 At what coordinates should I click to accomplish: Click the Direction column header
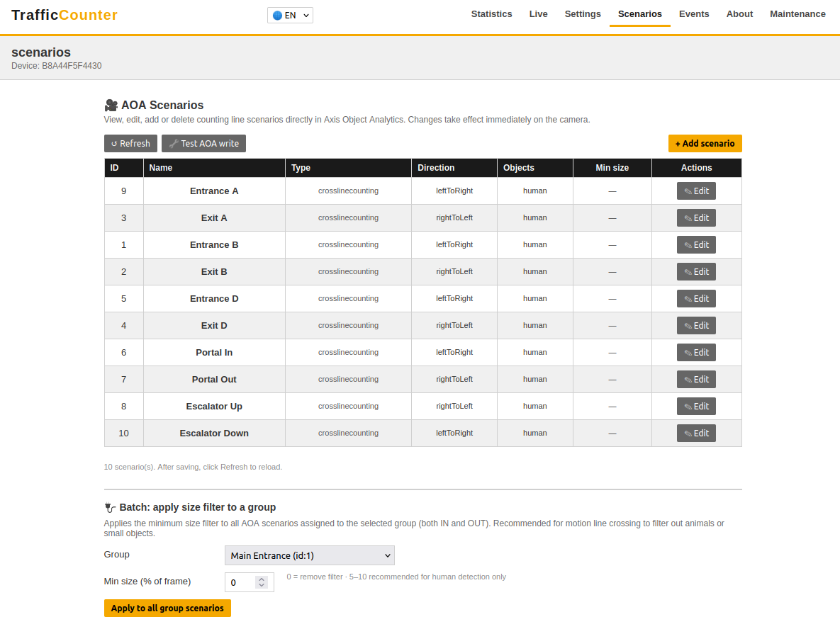[x=454, y=168]
